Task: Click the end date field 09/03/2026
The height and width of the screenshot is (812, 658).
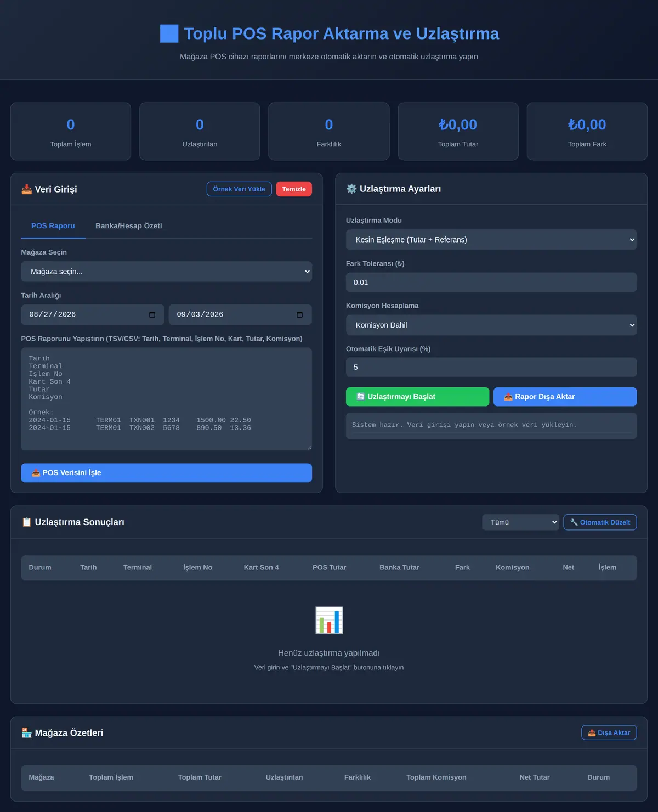Action: click(240, 314)
